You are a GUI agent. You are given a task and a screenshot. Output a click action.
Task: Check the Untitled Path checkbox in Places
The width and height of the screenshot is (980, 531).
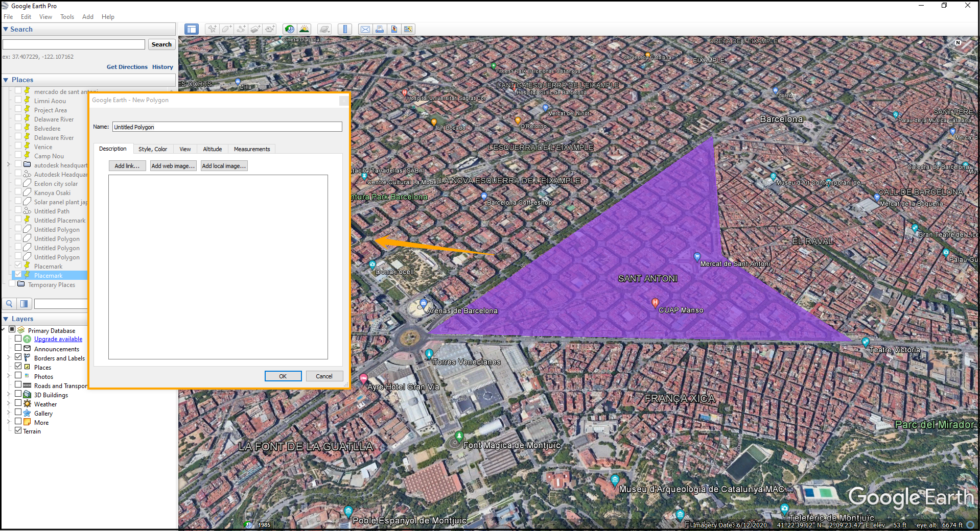[18, 210]
